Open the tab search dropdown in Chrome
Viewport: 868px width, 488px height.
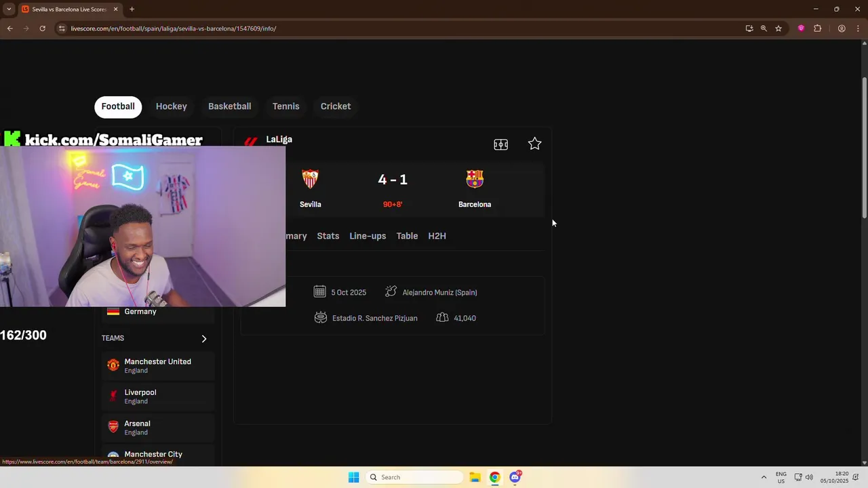9,9
